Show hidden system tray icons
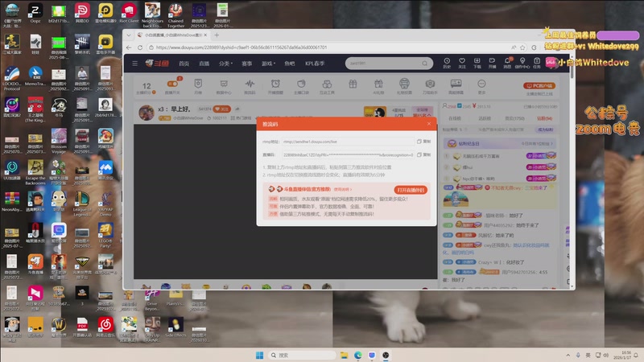Viewport: 644px width, 362px height. [568, 355]
